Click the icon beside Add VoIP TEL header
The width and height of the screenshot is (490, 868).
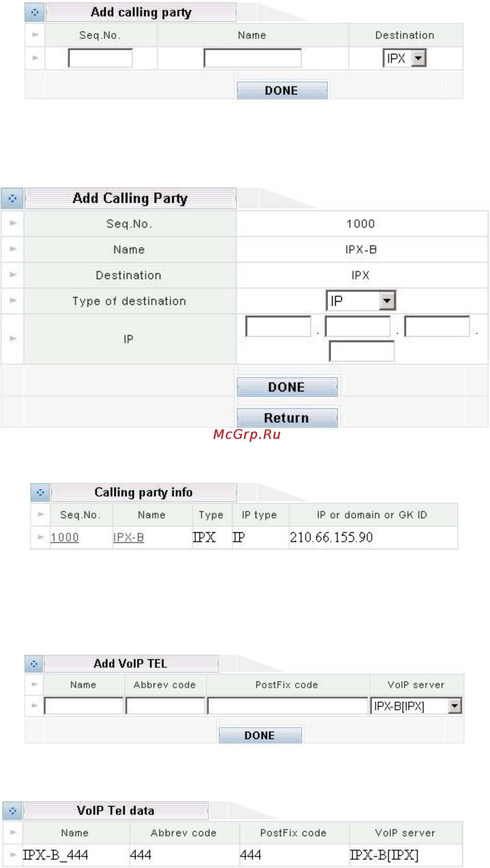pyautogui.click(x=34, y=664)
